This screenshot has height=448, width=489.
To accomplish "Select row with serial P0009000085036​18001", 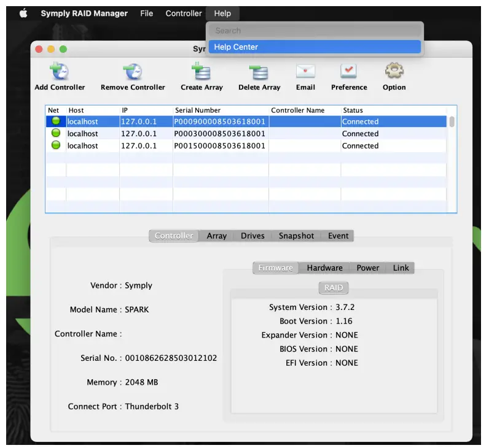I will [246, 122].
